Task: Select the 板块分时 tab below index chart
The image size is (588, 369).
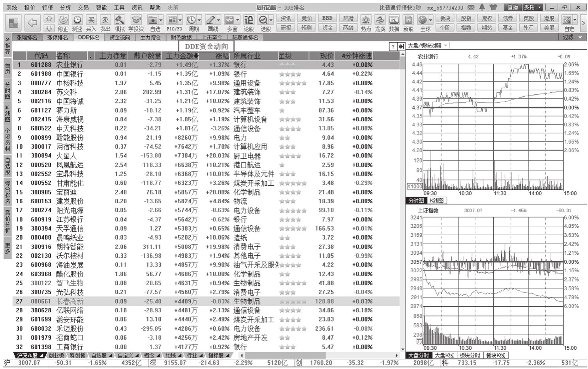Action: 470,356
